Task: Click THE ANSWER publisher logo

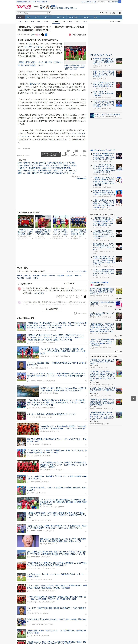Action: coord(77,35)
